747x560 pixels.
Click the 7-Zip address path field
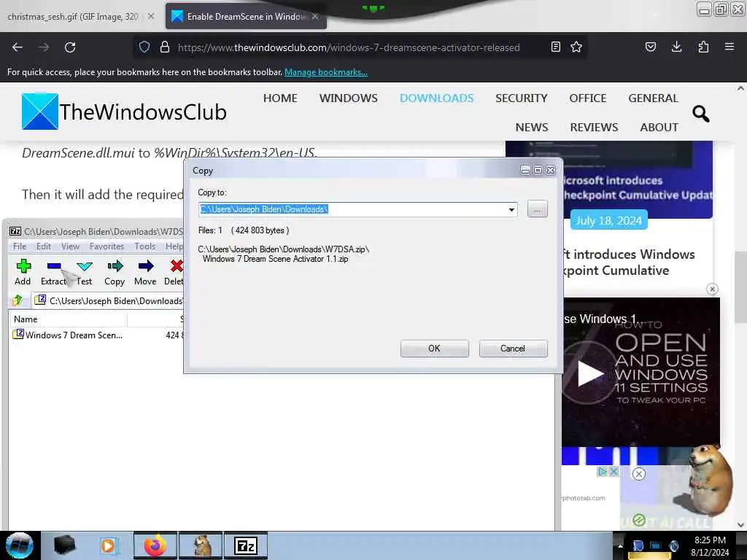point(109,300)
